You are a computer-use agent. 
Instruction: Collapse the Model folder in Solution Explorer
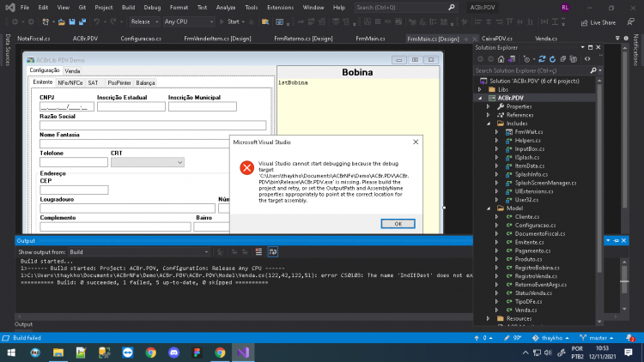pyautogui.click(x=489, y=208)
